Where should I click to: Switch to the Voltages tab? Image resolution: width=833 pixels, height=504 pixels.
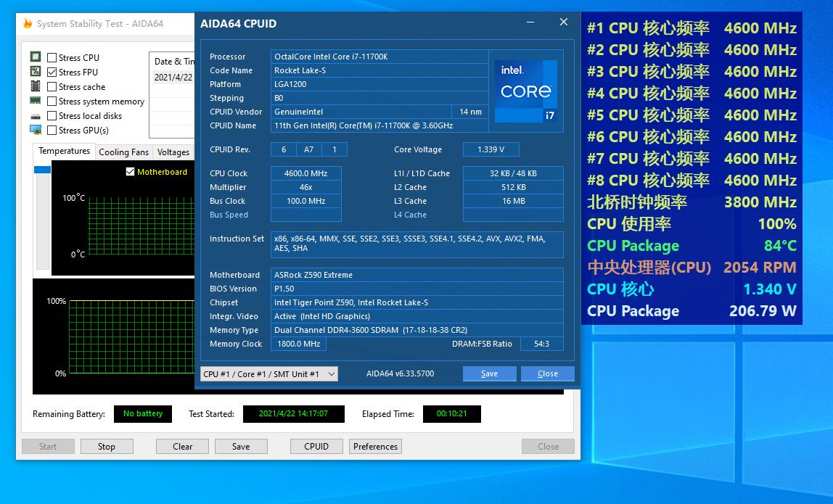tap(173, 152)
